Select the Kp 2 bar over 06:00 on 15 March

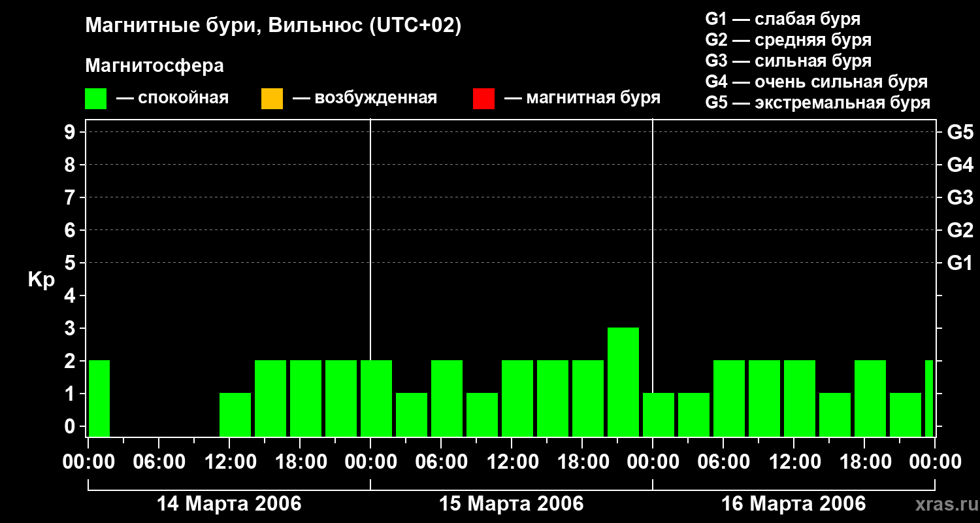pos(447,398)
